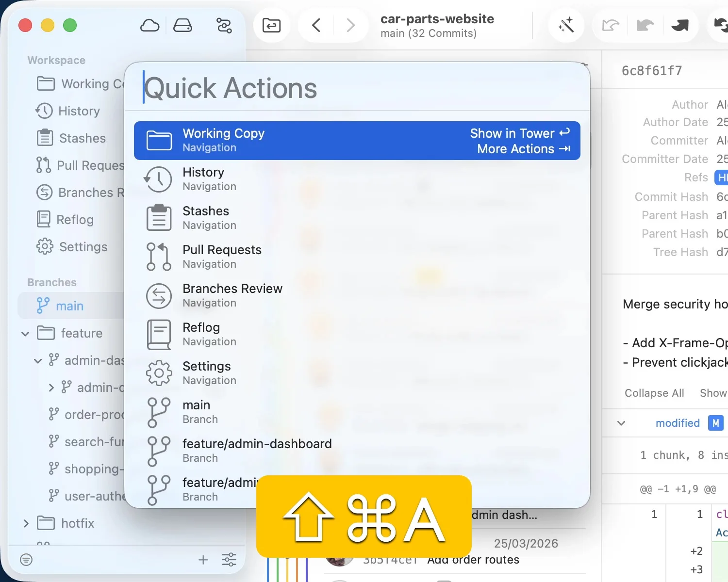Select History Navigation quick action
The width and height of the screenshot is (728, 582).
[357, 179]
